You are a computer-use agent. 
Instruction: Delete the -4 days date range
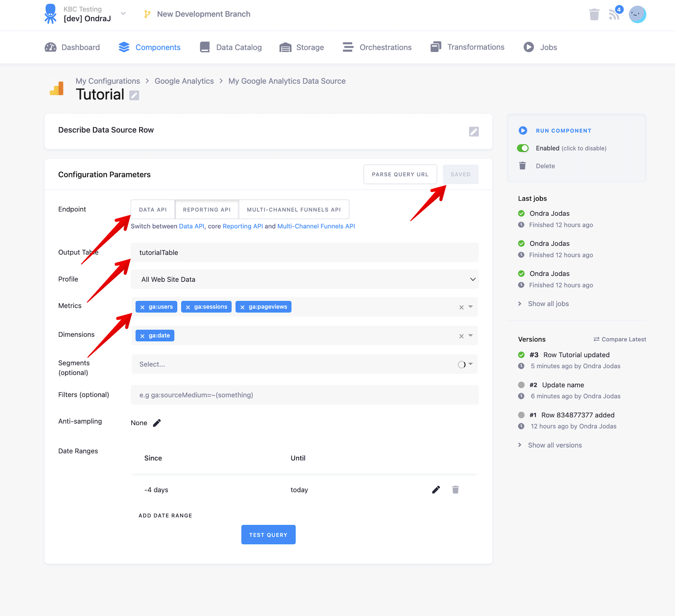tap(455, 490)
